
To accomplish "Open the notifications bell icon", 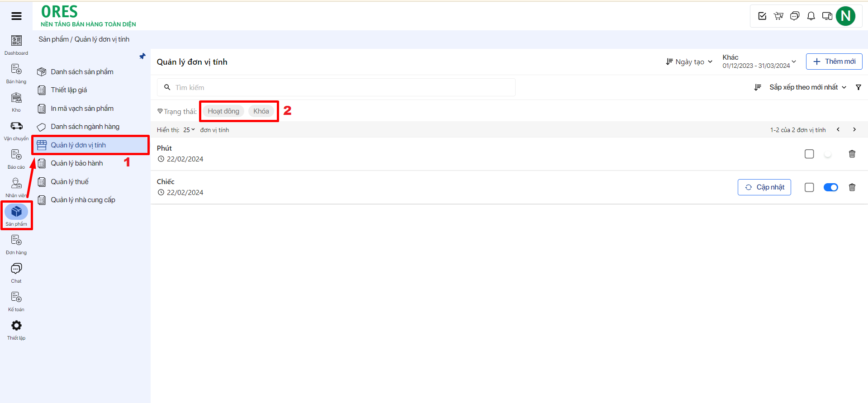I will pos(811,16).
